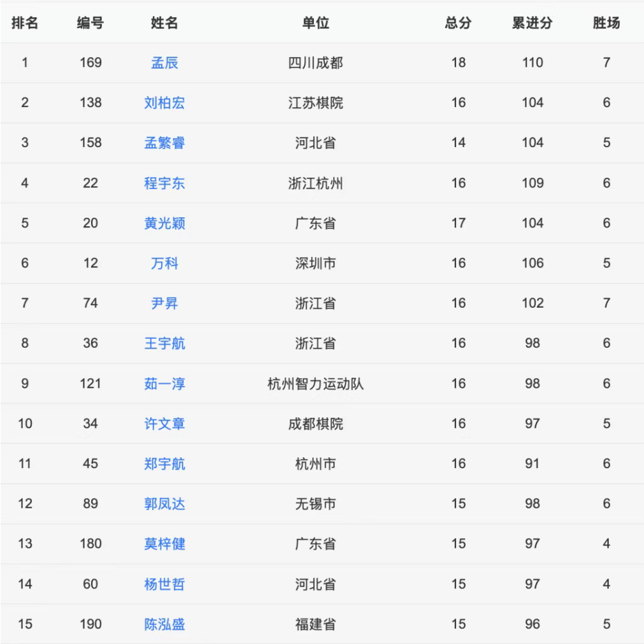The height and width of the screenshot is (644, 644).
Task: Click the 总分 column header
Action: (x=457, y=23)
